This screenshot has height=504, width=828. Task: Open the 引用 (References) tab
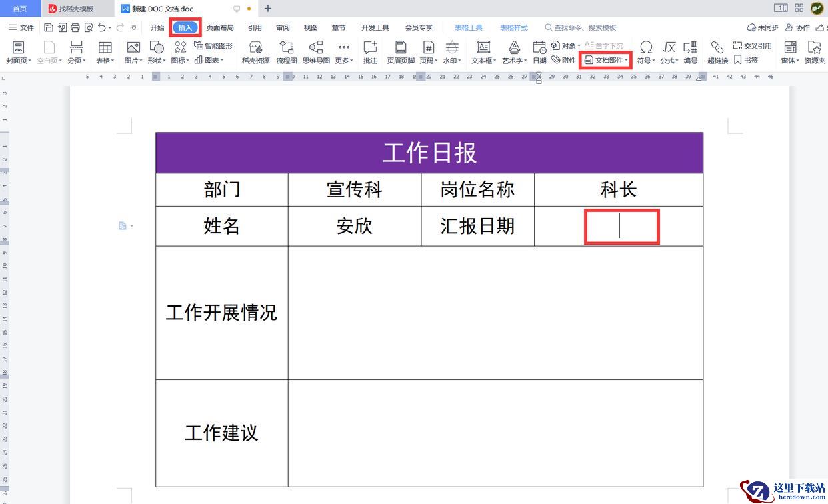tap(255, 27)
